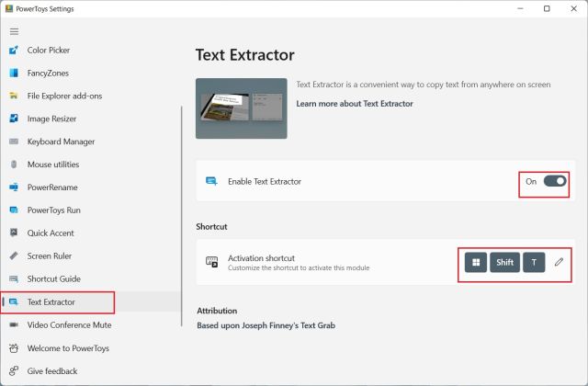Select Image Resizer in the sidebar
The width and height of the screenshot is (588, 386).
coord(91,119)
